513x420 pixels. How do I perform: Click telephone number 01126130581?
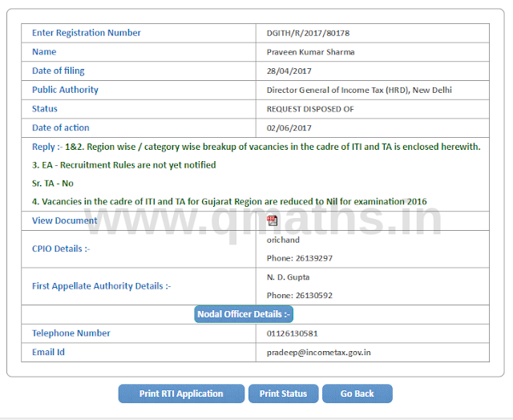(x=292, y=333)
